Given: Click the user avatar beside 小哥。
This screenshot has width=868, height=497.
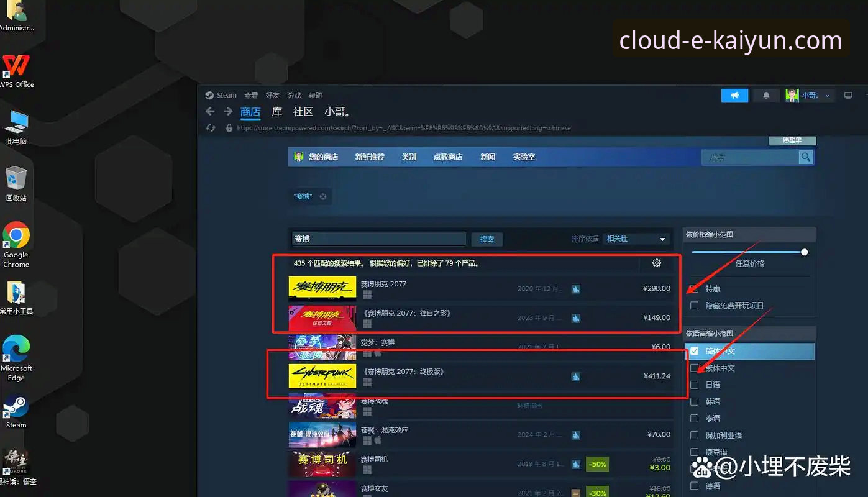Looking at the screenshot, I should pyautogui.click(x=792, y=95).
